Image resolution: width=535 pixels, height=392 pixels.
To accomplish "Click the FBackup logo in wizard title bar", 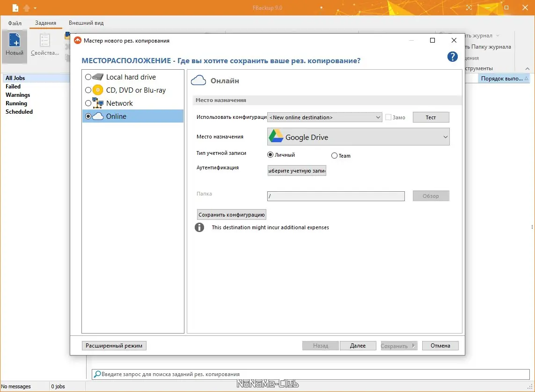I will click(x=78, y=40).
